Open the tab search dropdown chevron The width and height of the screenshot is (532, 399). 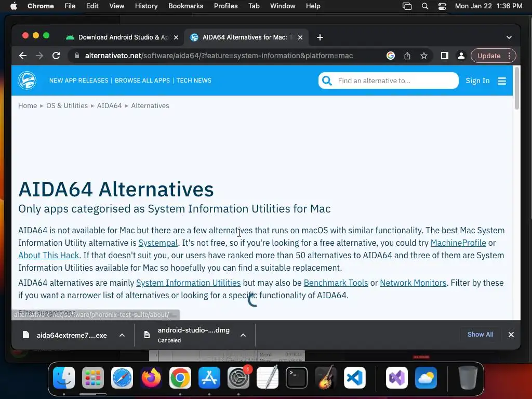tap(509, 37)
